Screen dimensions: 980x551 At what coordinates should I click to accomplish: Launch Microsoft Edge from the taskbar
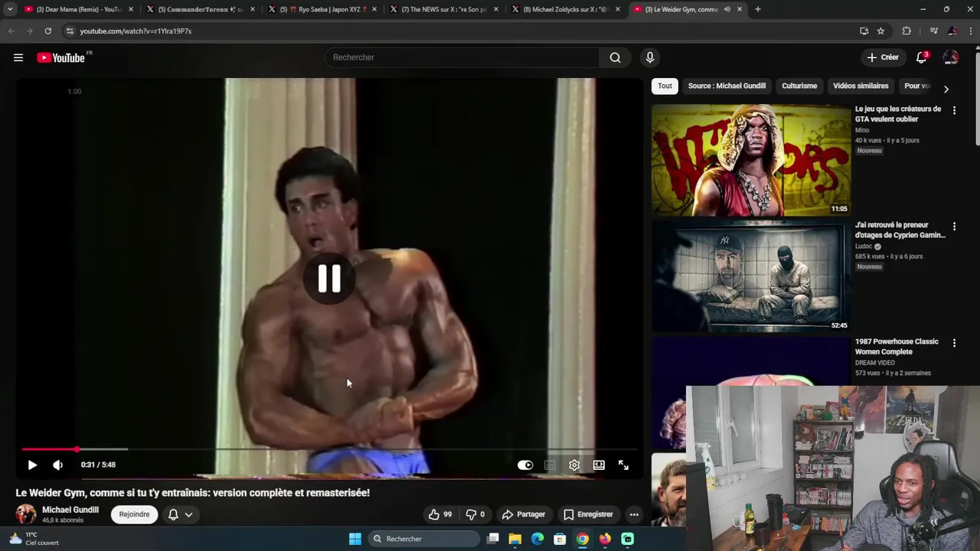pyautogui.click(x=537, y=539)
